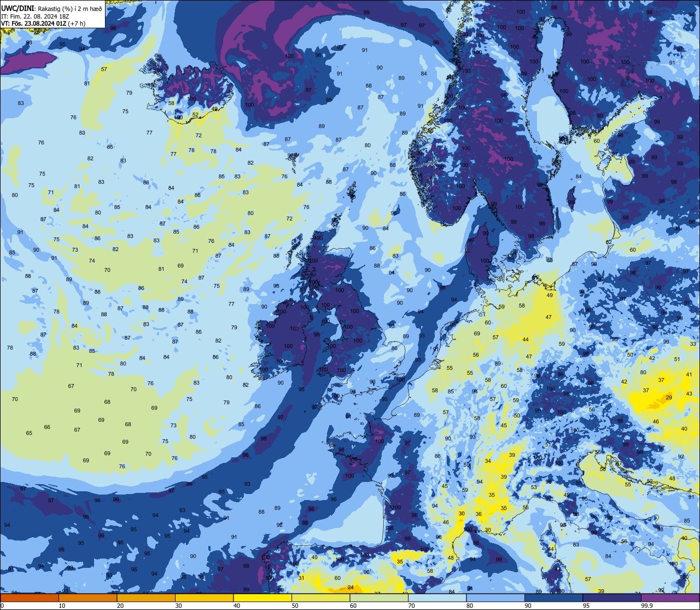Click the humidity value 53 on the map
Image resolution: width=700 pixels, height=610 pixels.
click(x=534, y=487)
